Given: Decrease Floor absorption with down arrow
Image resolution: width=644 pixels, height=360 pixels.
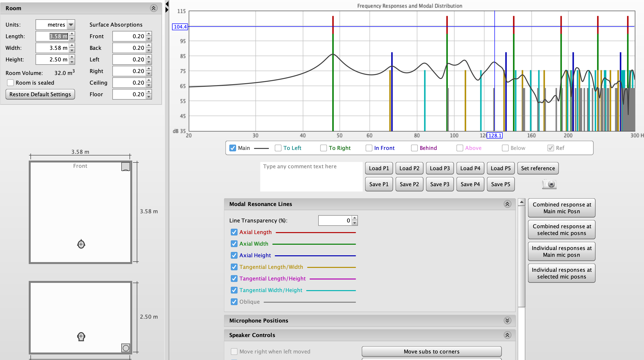Looking at the screenshot, I should pyautogui.click(x=149, y=97).
